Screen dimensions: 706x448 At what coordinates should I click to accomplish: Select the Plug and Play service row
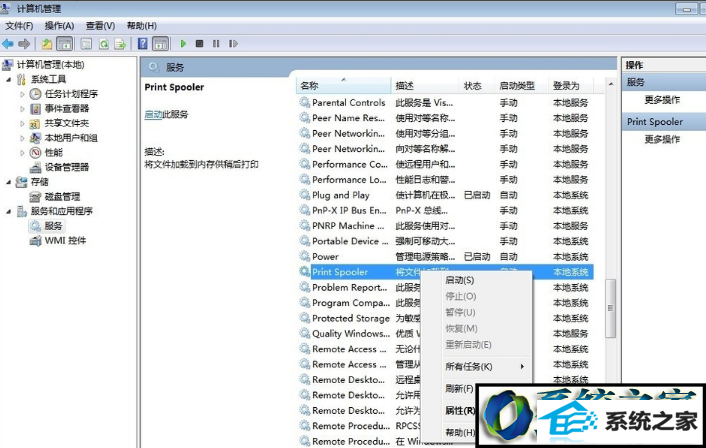[445, 195]
